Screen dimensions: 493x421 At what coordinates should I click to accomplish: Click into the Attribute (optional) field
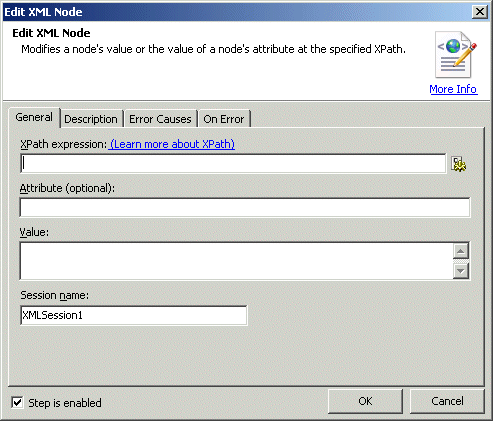[245, 207]
